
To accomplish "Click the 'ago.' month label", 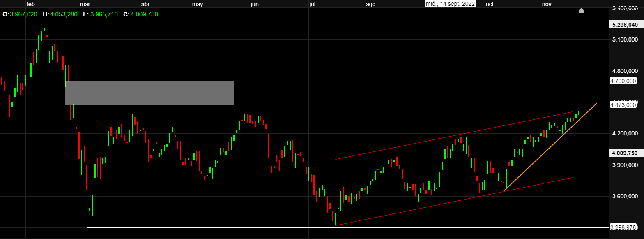I will (371, 4).
